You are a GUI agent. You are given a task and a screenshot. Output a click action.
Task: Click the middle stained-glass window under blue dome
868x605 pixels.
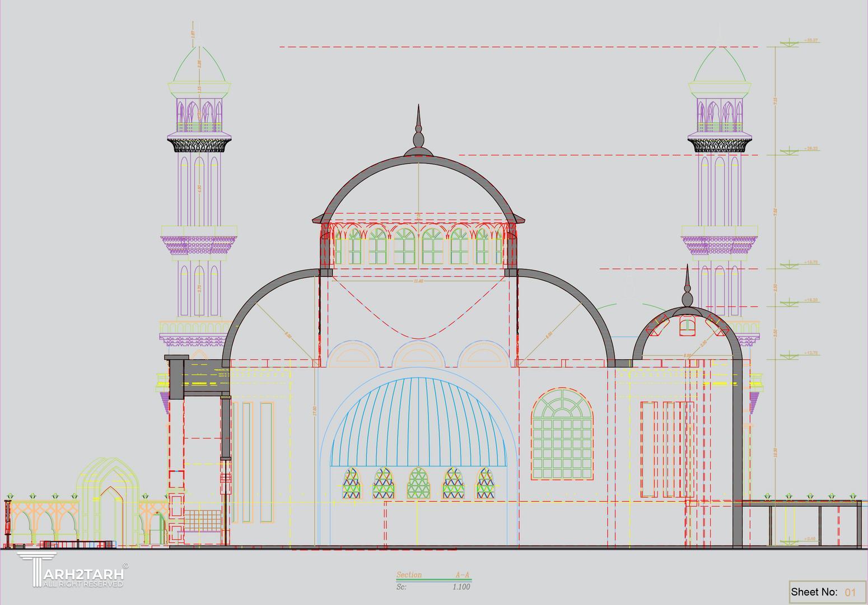tap(417, 483)
